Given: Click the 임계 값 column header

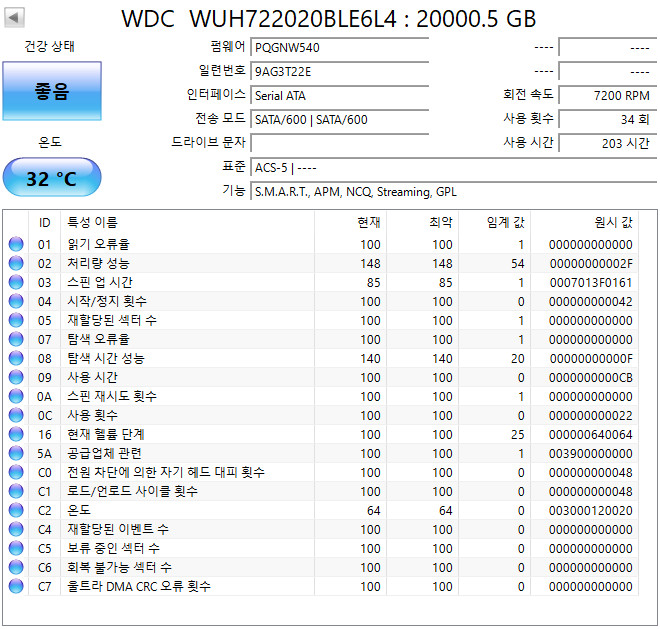Looking at the screenshot, I should point(494,222).
